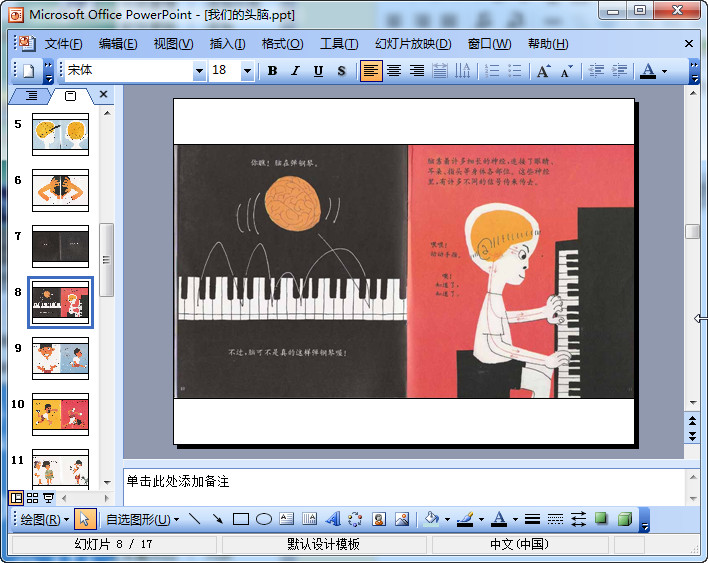Click the New document icon
Viewport: 708px width, 563px height.
pyautogui.click(x=29, y=71)
